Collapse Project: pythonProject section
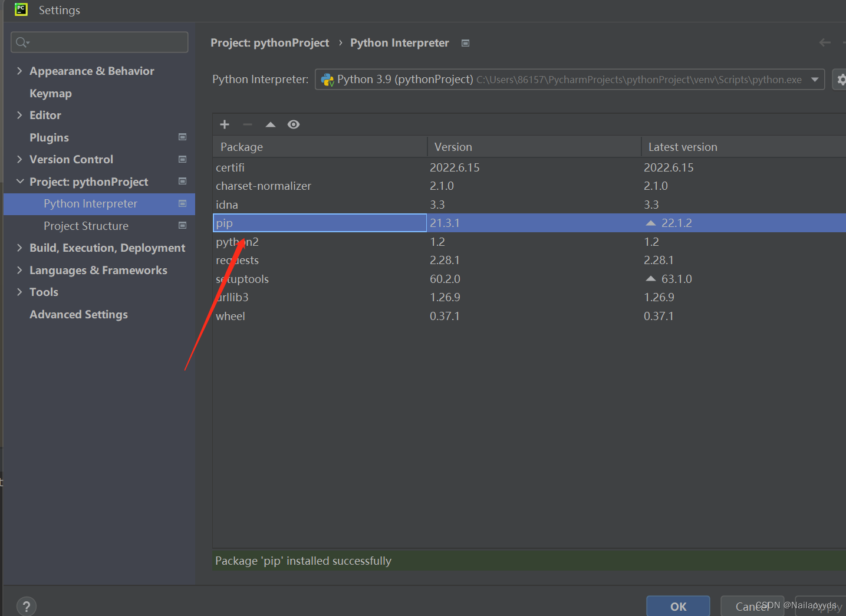This screenshot has width=846, height=616. [19, 182]
